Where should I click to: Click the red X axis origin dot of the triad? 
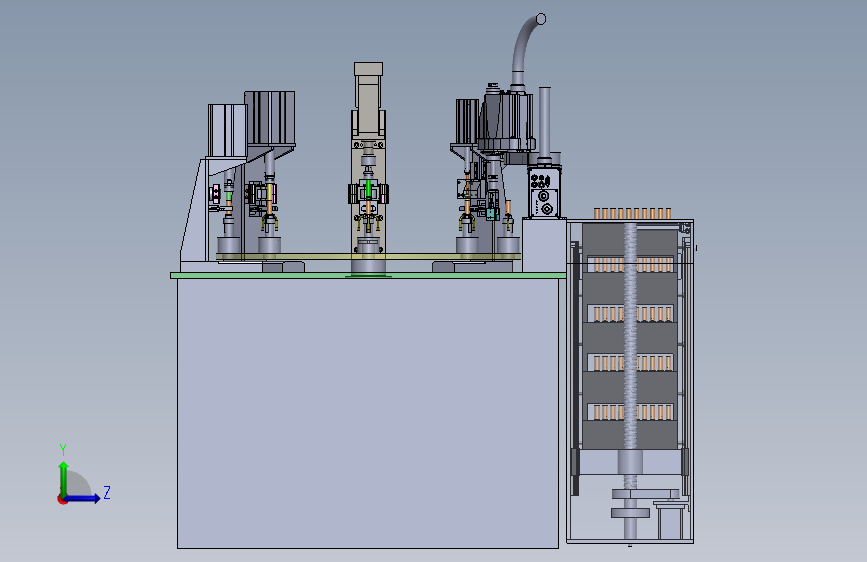click(62, 499)
